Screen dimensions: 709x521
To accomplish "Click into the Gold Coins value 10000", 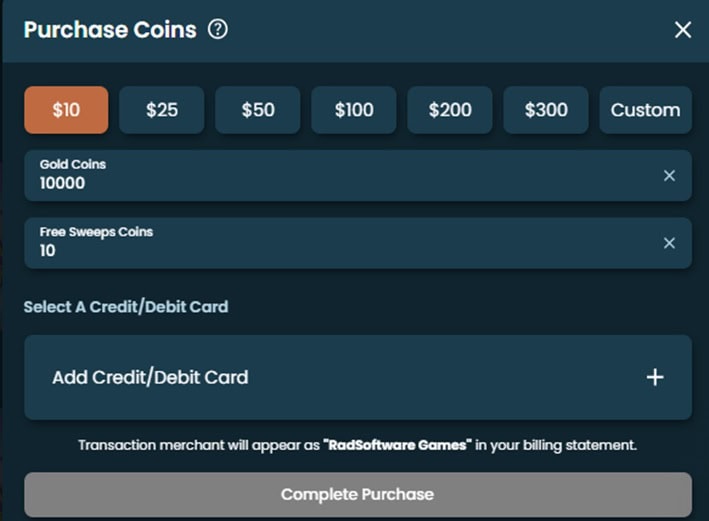I will (x=63, y=183).
